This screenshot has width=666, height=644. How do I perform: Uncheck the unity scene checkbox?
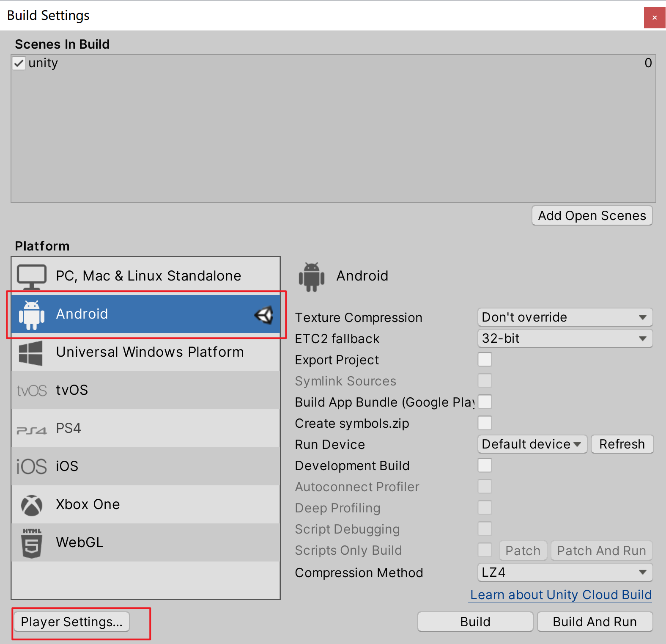point(19,63)
